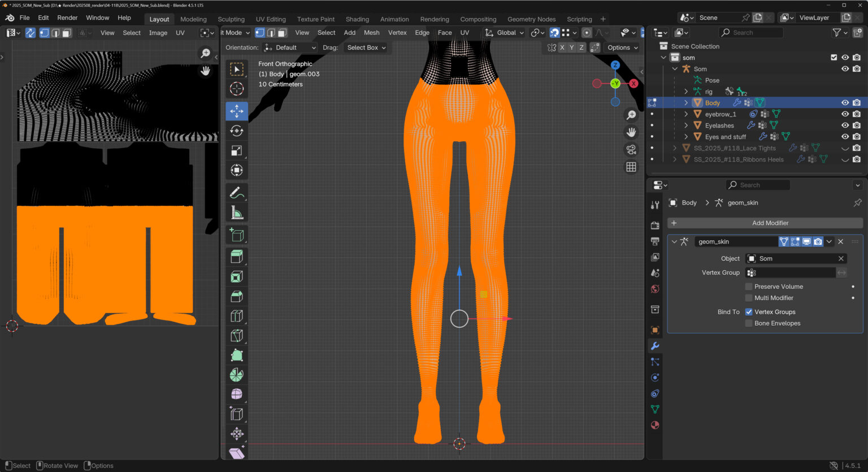
Task: Select the Rotate tool icon
Action: [237, 131]
